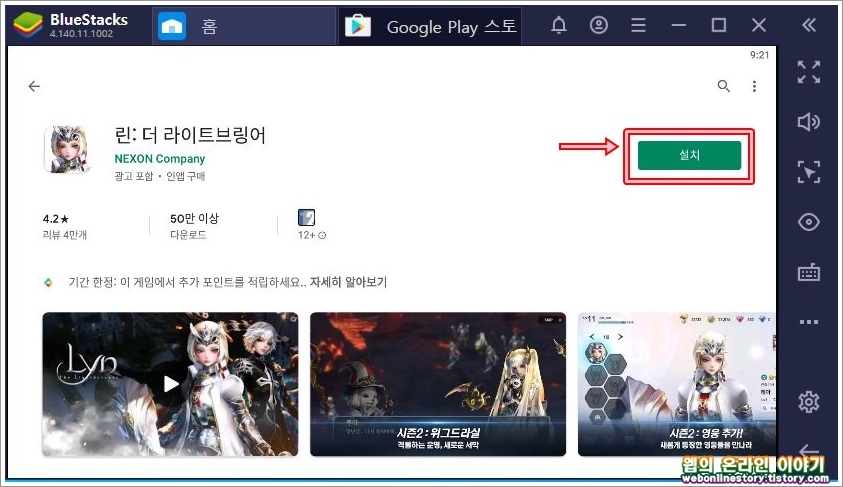The image size is (843, 487).
Task: Minimize the BlueStacks window
Action: click(679, 25)
